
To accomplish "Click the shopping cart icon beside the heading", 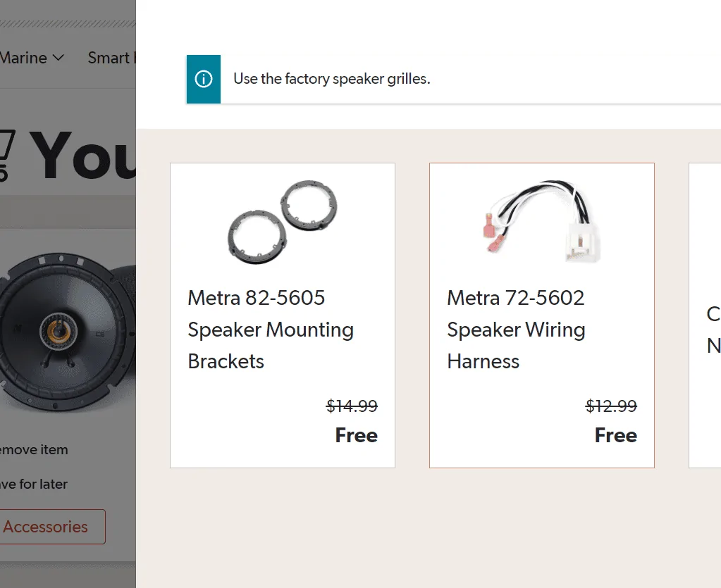I will click(x=6, y=155).
